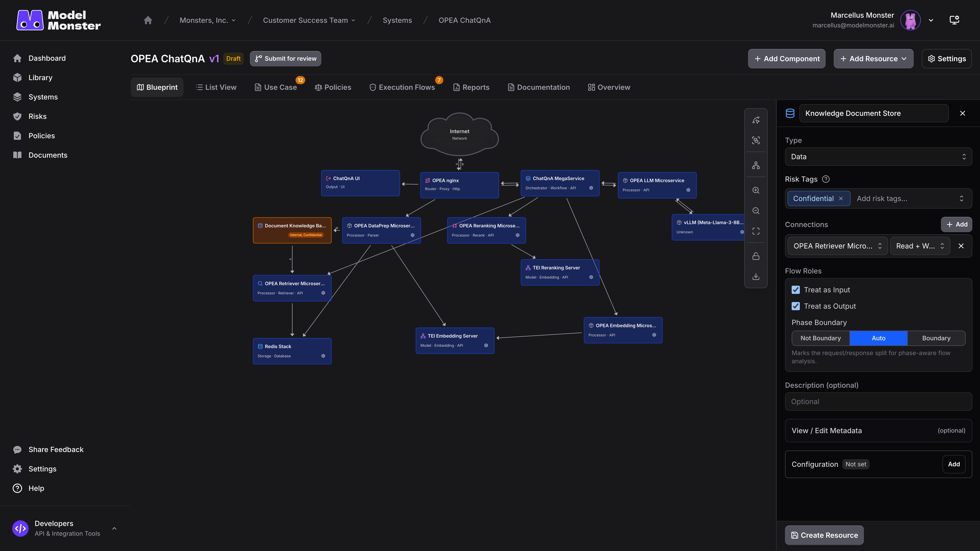Open the Read + Write access dropdown
This screenshot has width=980, height=551.
pyautogui.click(x=920, y=246)
